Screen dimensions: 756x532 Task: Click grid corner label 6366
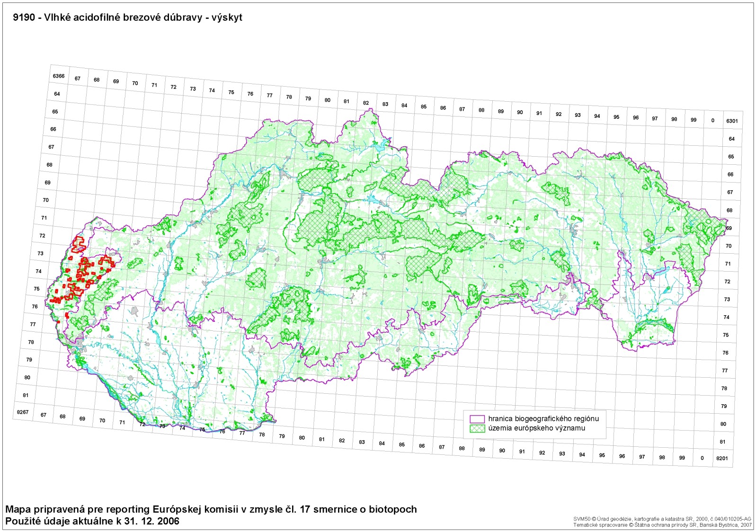pos(59,76)
